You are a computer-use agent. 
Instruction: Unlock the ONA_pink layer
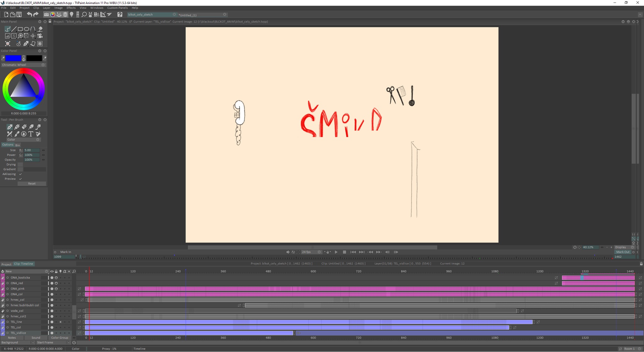56,289
